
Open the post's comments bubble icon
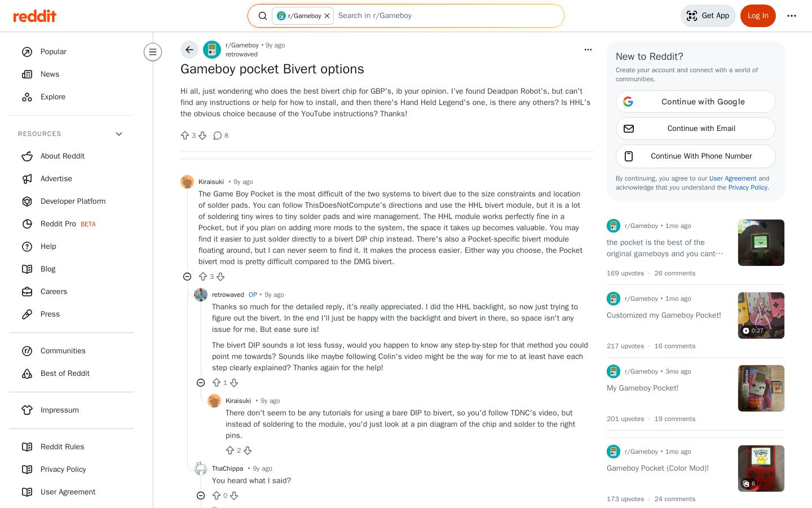pyautogui.click(x=218, y=135)
